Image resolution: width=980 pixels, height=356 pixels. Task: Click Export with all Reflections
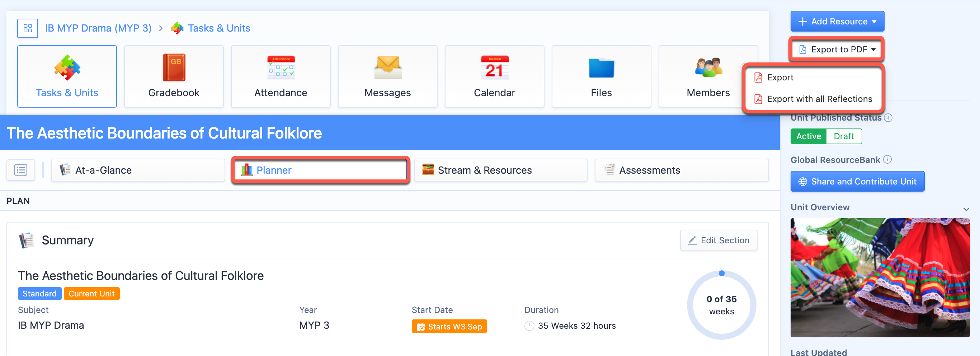820,99
